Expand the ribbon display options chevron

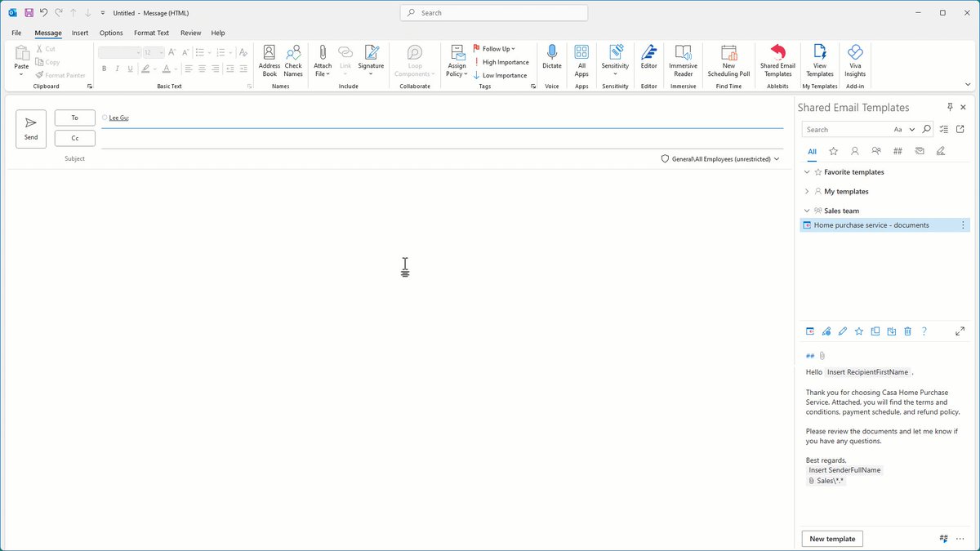coord(968,85)
